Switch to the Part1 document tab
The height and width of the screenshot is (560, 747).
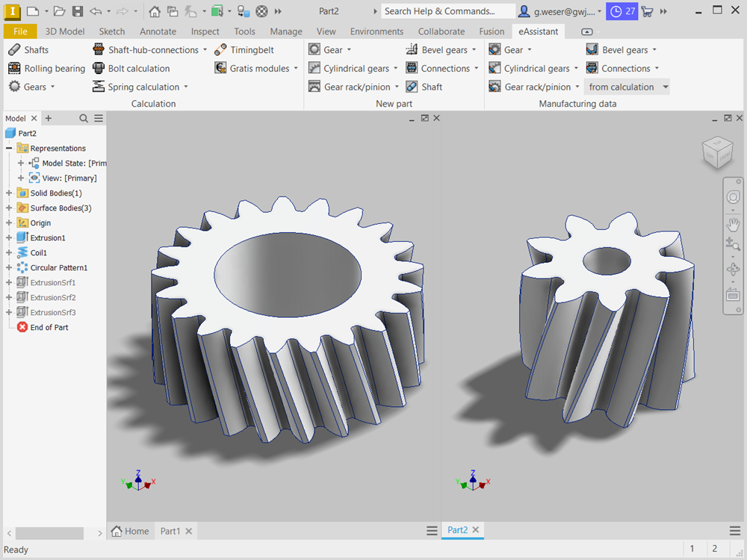(170, 531)
